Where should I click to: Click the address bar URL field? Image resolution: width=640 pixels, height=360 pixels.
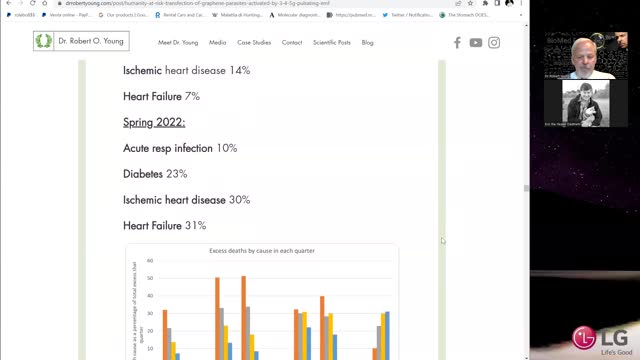click(x=257, y=3)
